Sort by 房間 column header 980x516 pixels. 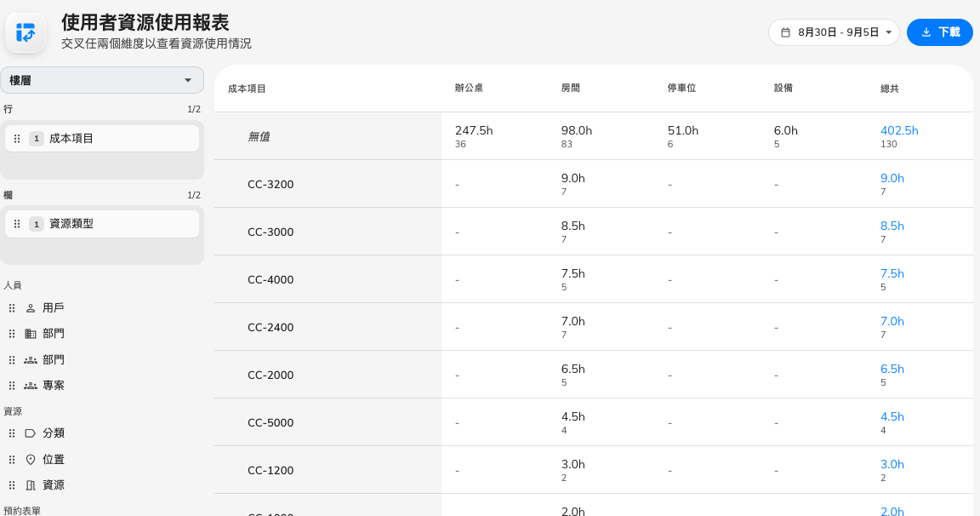(571, 89)
